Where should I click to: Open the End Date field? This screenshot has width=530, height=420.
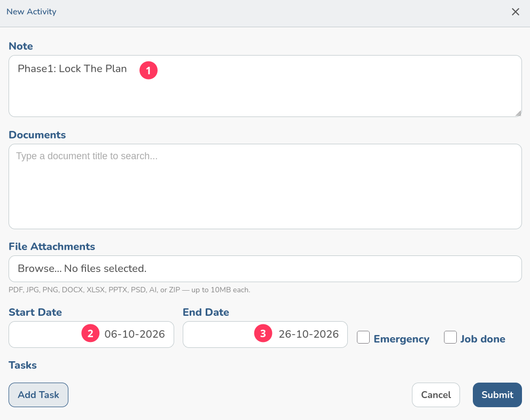pyautogui.click(x=265, y=335)
